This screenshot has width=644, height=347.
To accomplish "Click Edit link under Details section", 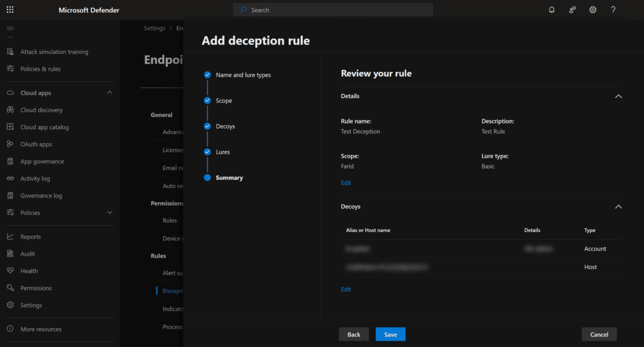I will point(346,183).
